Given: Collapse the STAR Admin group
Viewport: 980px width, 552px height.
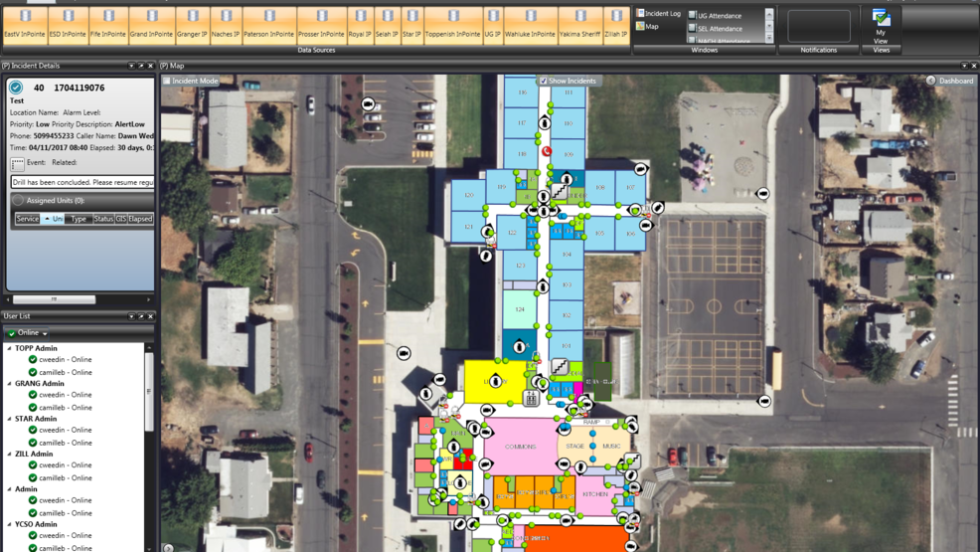Looking at the screenshot, I should coord(9,419).
